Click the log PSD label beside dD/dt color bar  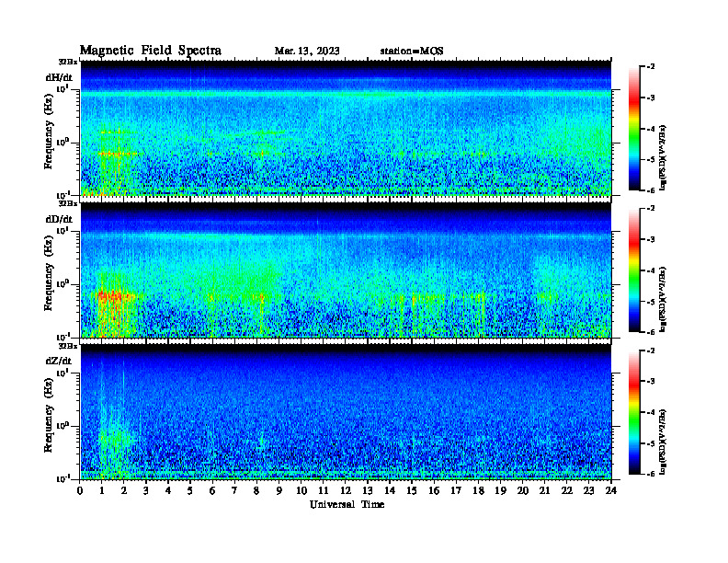point(664,299)
